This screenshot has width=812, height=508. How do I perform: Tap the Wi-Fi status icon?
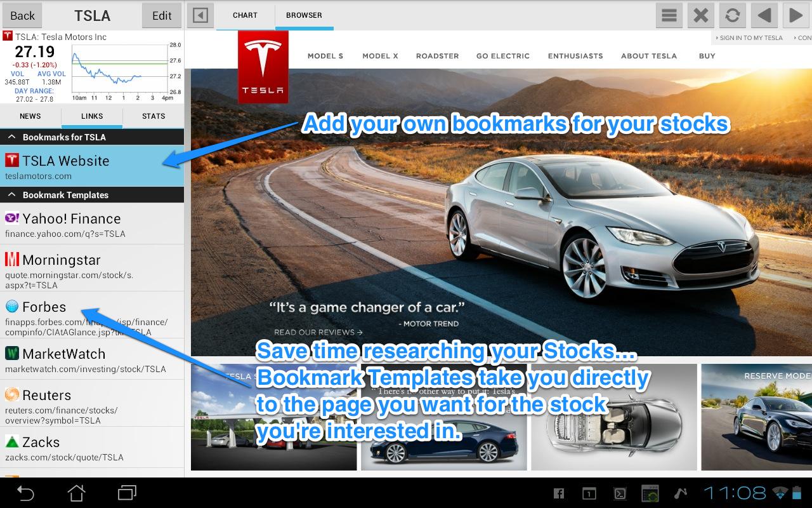(780, 493)
